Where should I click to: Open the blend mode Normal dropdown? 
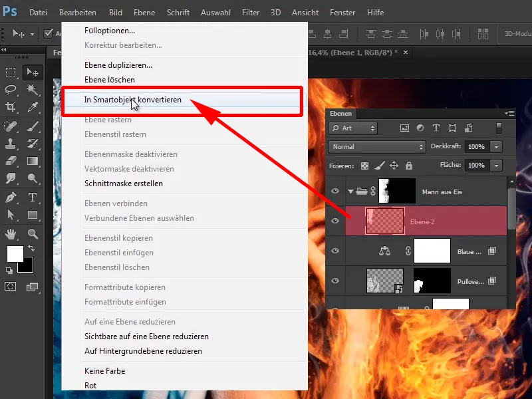pos(376,147)
